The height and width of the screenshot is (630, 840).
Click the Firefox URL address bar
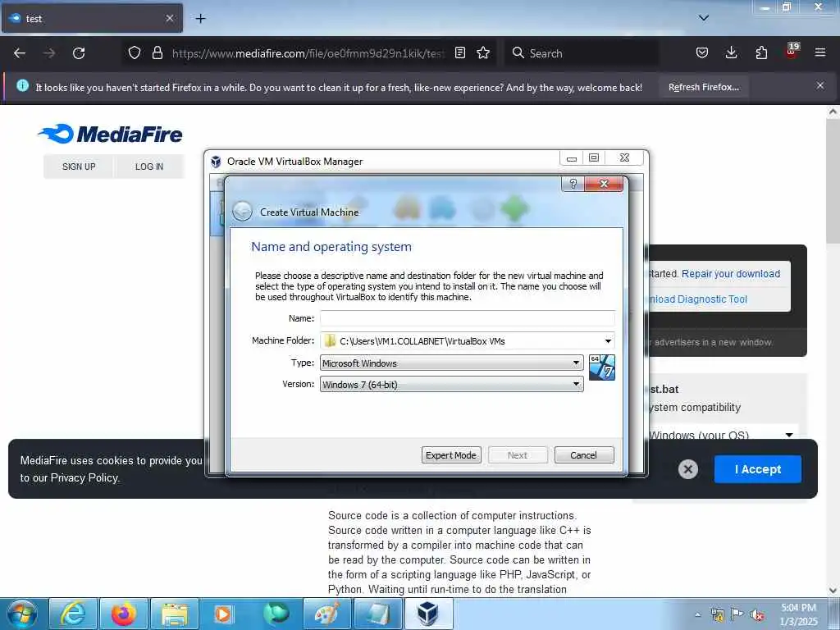308,53
